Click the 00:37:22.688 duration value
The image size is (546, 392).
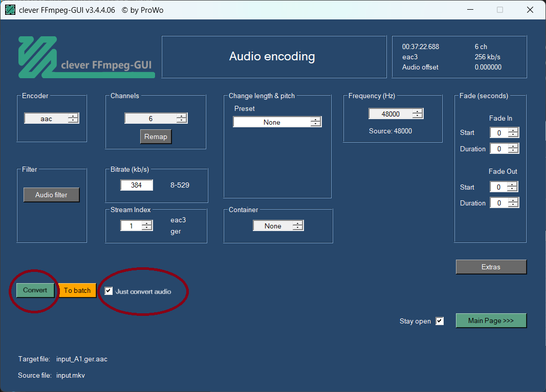[421, 47]
